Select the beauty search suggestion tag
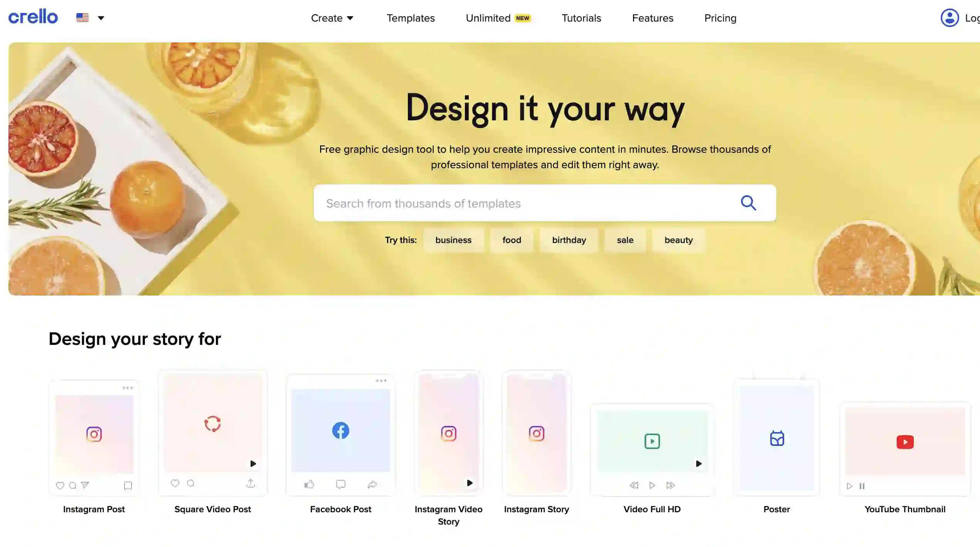Image resolution: width=980 pixels, height=547 pixels. click(x=679, y=240)
